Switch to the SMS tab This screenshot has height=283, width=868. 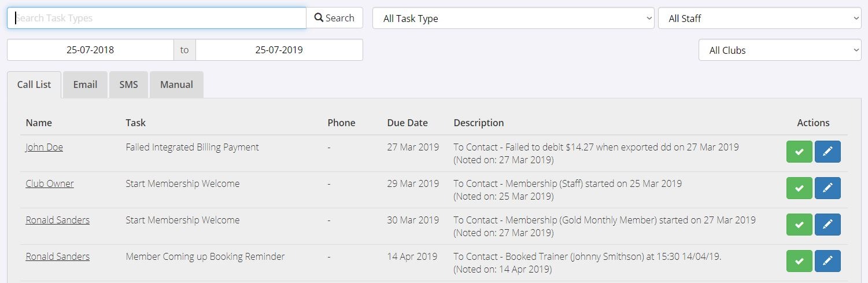[128, 84]
